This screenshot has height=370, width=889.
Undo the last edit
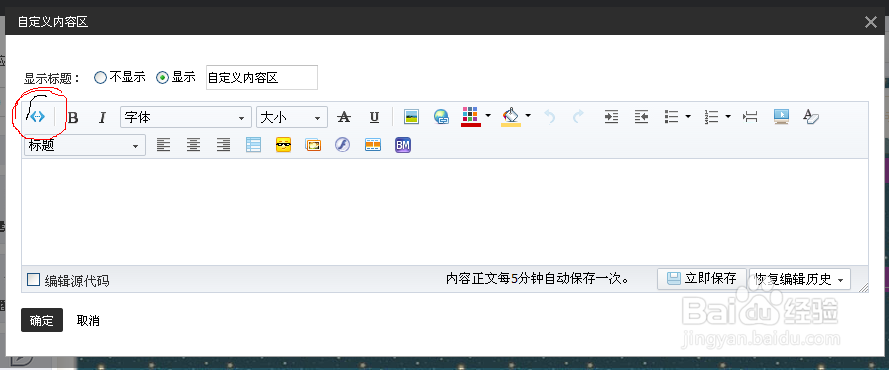[x=549, y=117]
